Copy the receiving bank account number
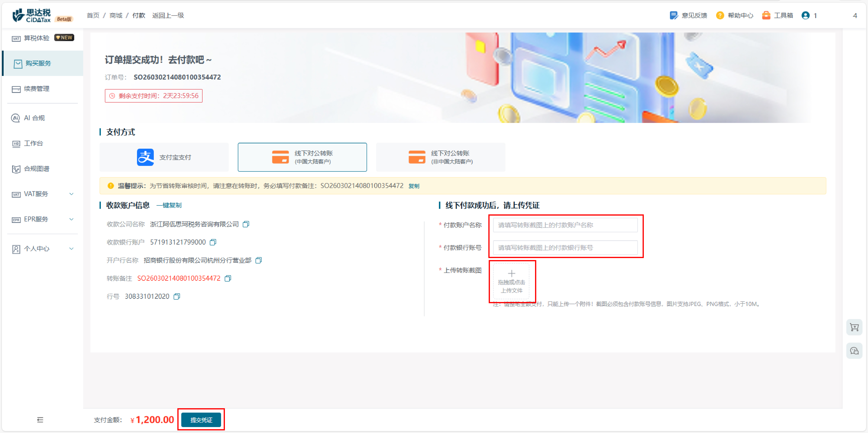The height and width of the screenshot is (433, 868). [x=213, y=242]
